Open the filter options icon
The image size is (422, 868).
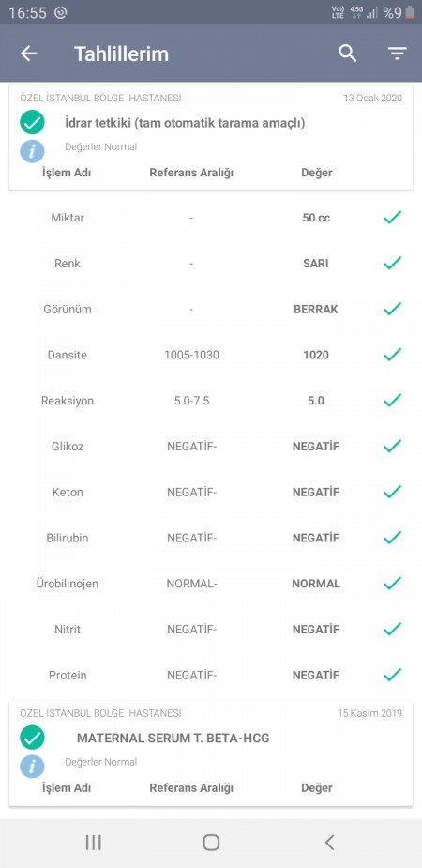pyautogui.click(x=397, y=53)
